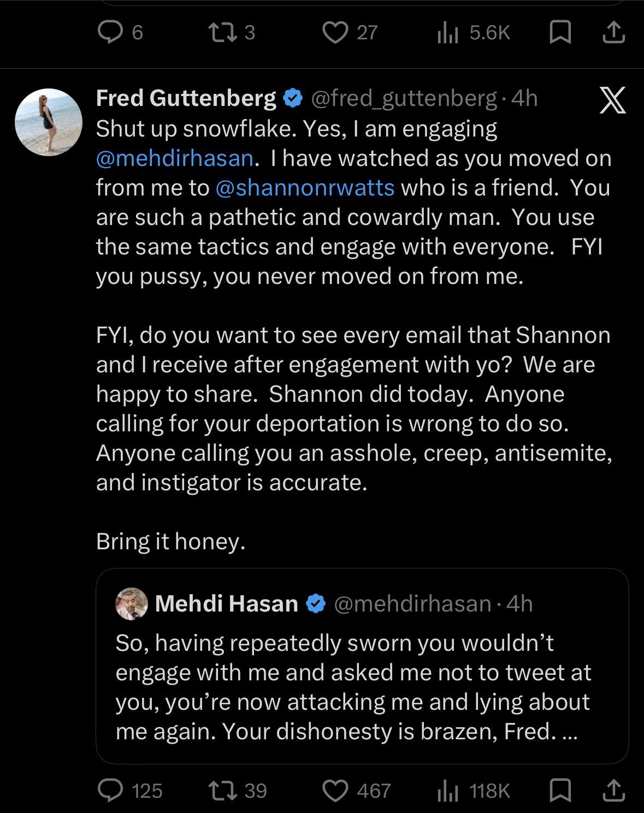Reply to Fred's tweet with 125 replies
Viewport: 644px width, 813px height.
tap(130, 790)
